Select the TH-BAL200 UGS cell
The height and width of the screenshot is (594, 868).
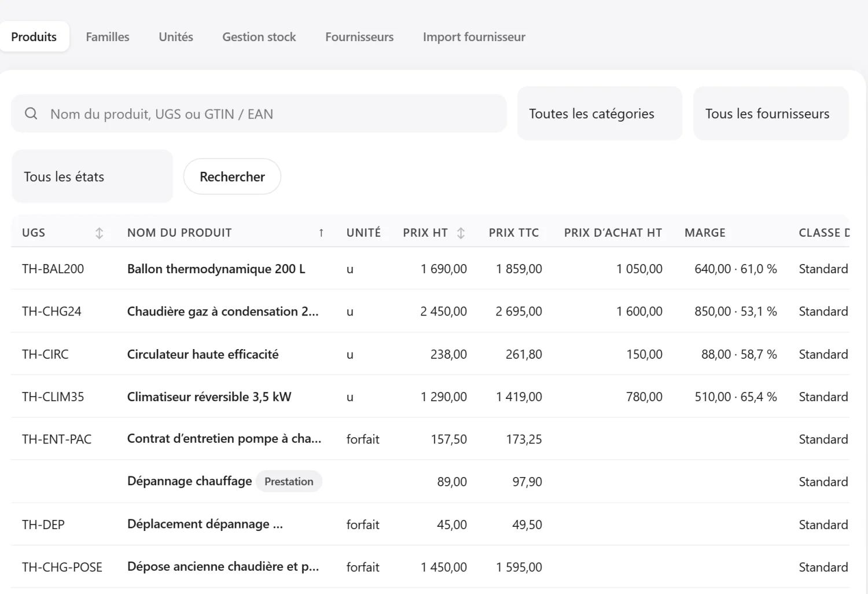(53, 269)
